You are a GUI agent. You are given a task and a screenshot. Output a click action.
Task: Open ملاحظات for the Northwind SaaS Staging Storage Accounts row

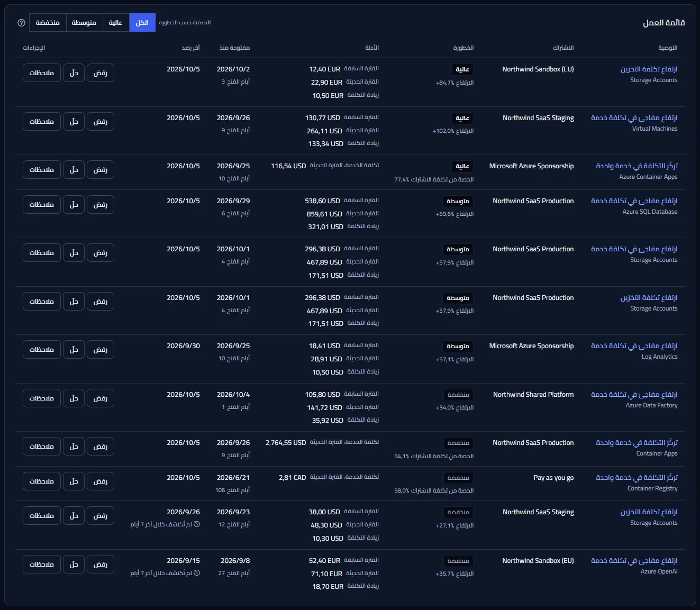[x=42, y=516]
